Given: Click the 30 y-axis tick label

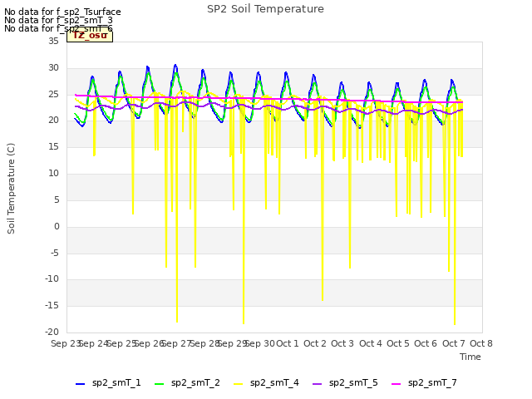Looking at the screenshot, I should tap(53, 67).
